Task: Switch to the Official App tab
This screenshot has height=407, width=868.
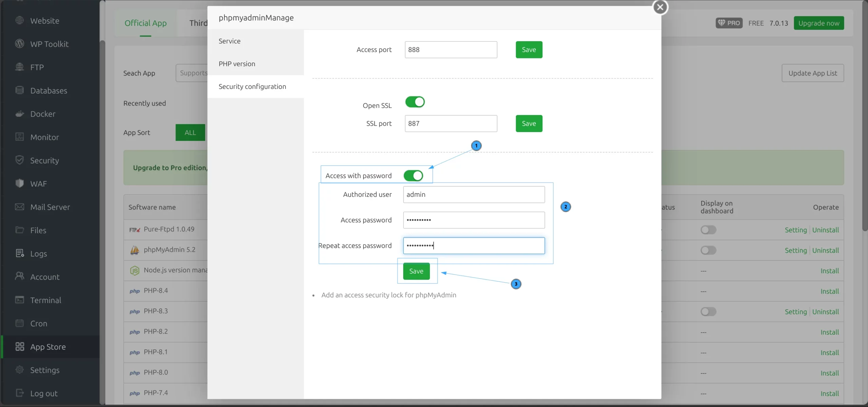Action: (x=145, y=23)
